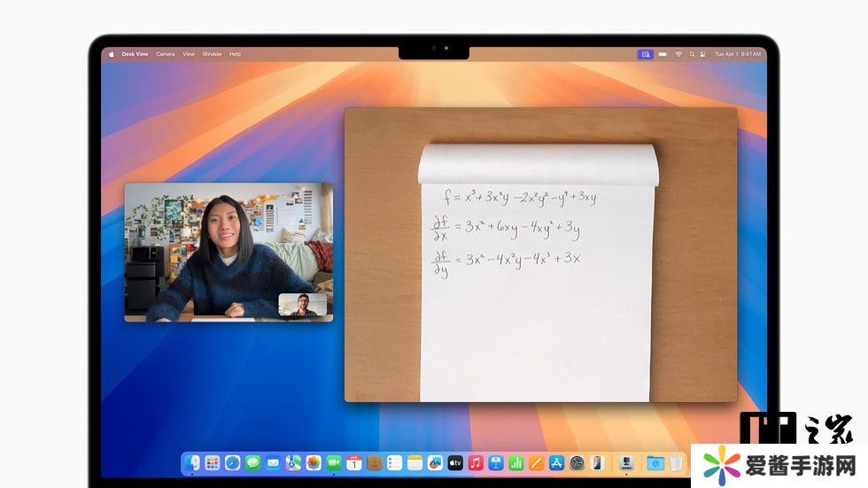Open System Settings from dock
Screen dimensions: 868x488
click(x=577, y=462)
